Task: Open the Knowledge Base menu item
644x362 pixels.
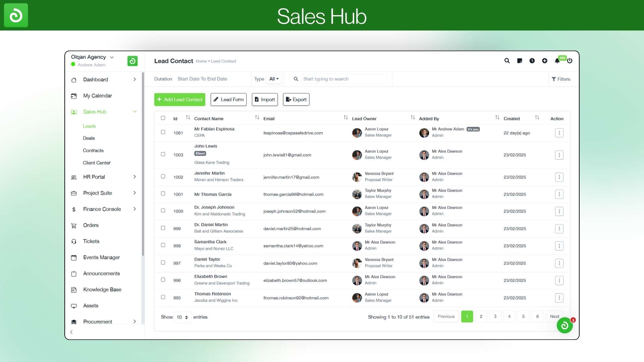Action: (x=102, y=290)
